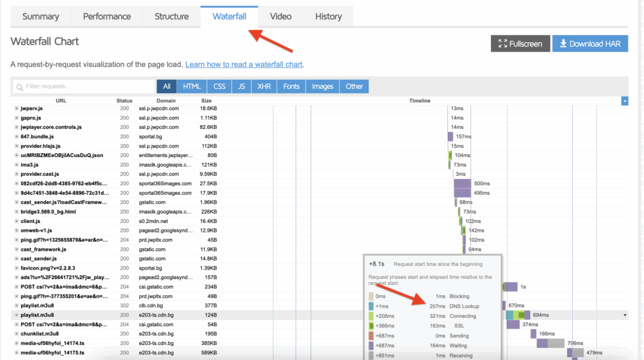Expand the omweb-v1.js request row
Image resolution: width=644 pixels, height=360 pixels.
click(16, 231)
